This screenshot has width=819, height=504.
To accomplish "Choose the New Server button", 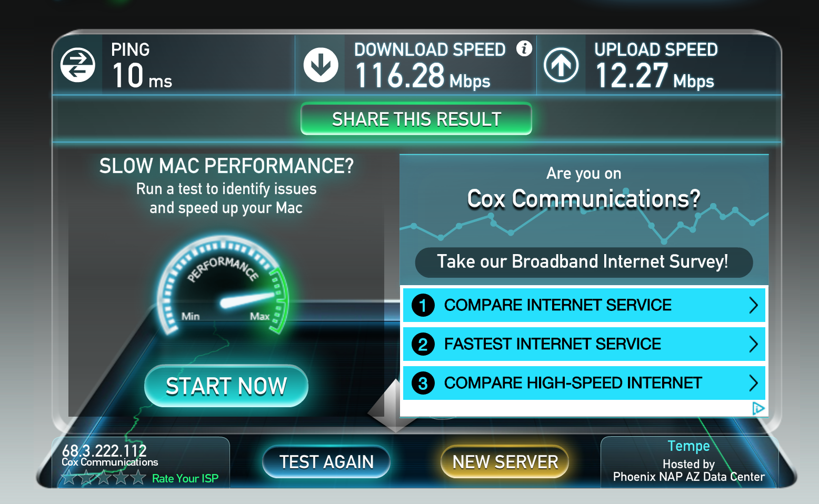I will (505, 462).
